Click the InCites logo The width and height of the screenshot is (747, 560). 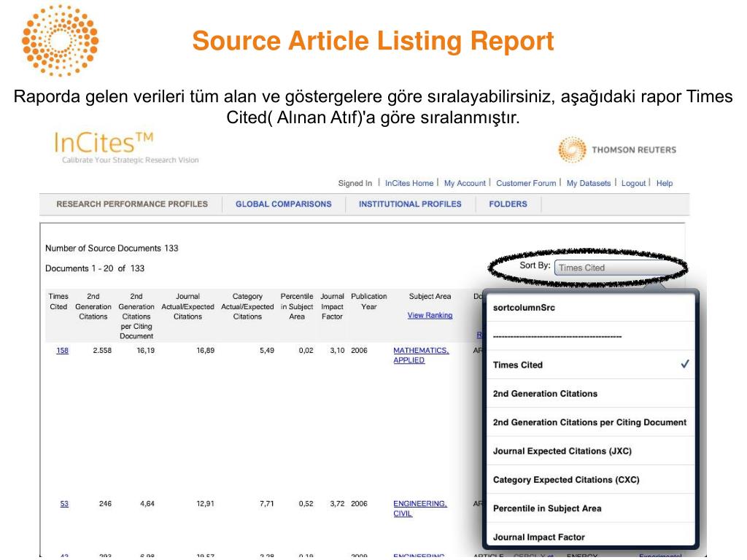coord(104,141)
